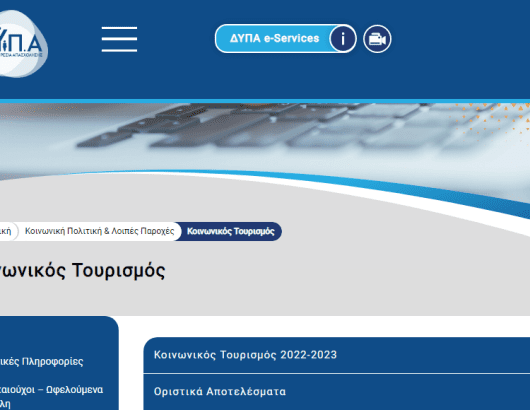Open breadcrumb Κοινωνική Πολιτική & Λοιπές Παροχές

coord(99,231)
